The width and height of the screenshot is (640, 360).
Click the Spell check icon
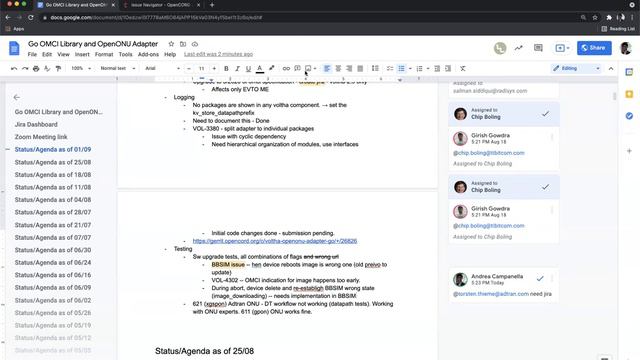pyautogui.click(x=47, y=69)
